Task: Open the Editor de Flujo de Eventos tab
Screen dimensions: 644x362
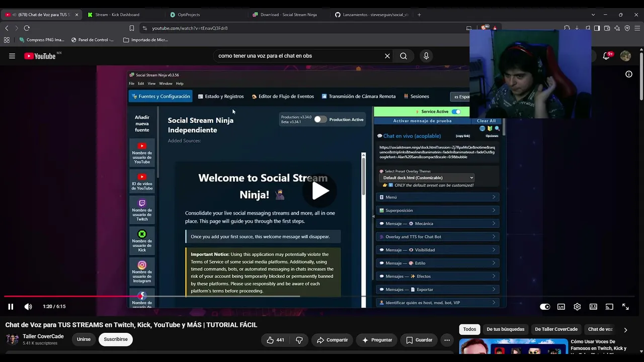Action: tap(283, 97)
